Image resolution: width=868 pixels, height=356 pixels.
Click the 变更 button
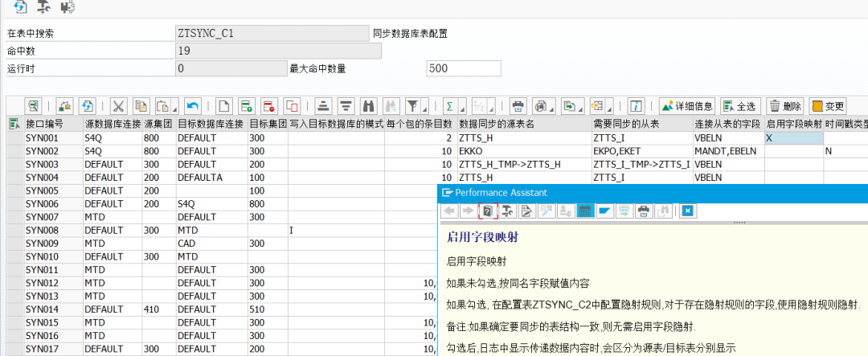point(827,106)
